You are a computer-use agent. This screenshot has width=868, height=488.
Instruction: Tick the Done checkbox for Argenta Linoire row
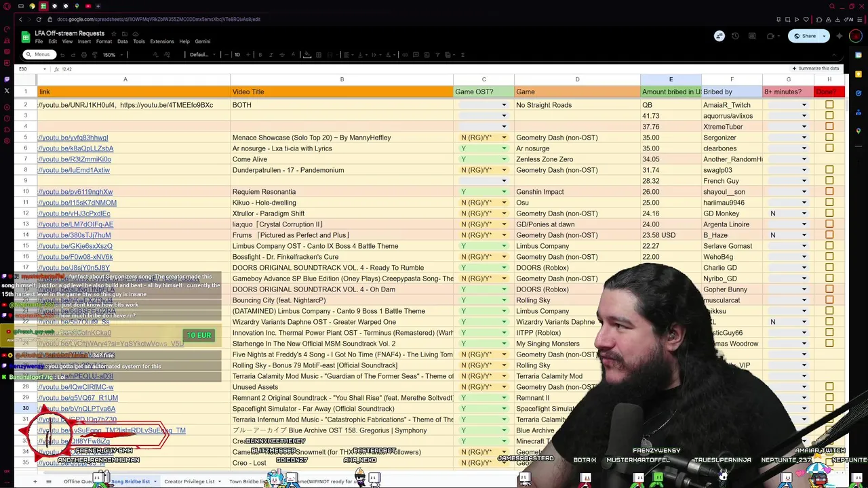point(829,224)
